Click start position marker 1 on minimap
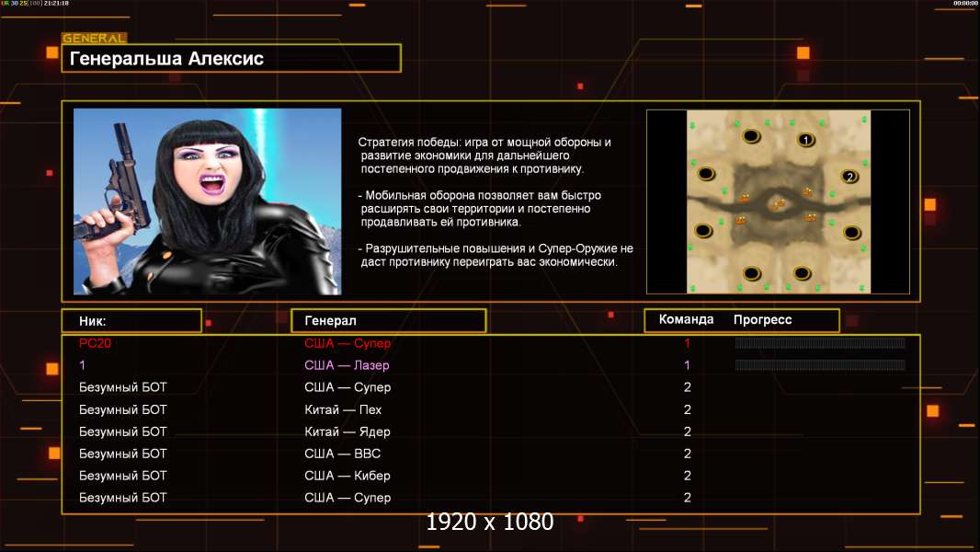This screenshot has height=552, width=980. pyautogui.click(x=805, y=140)
